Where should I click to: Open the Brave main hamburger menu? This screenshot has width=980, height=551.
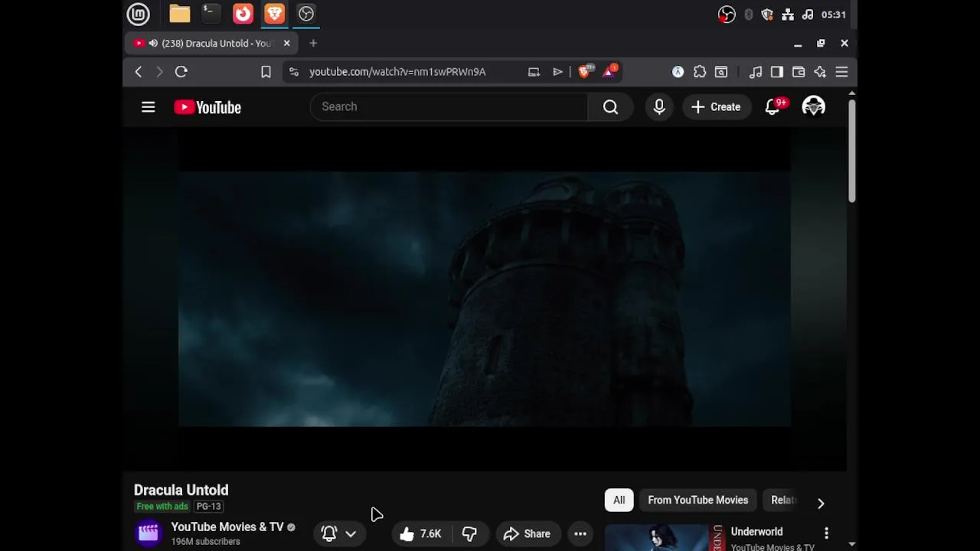(841, 72)
